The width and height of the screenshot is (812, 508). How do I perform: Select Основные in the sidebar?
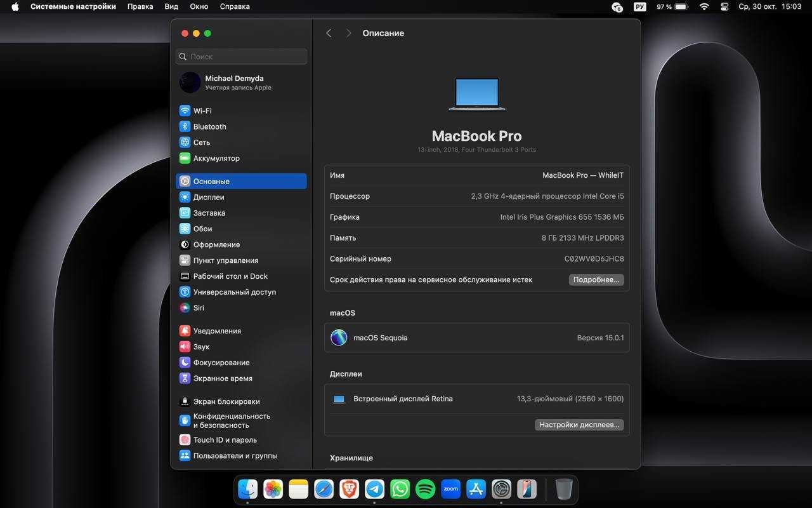[x=241, y=181]
